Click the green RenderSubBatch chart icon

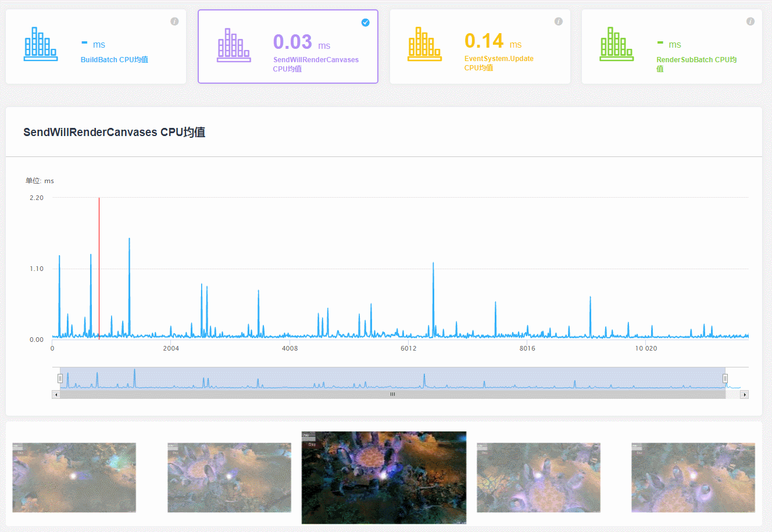[x=616, y=44]
